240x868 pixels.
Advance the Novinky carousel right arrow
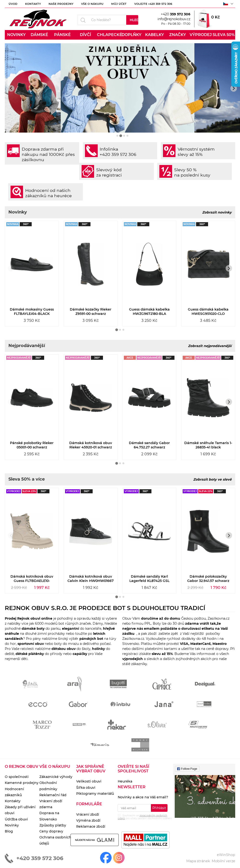[229, 268]
